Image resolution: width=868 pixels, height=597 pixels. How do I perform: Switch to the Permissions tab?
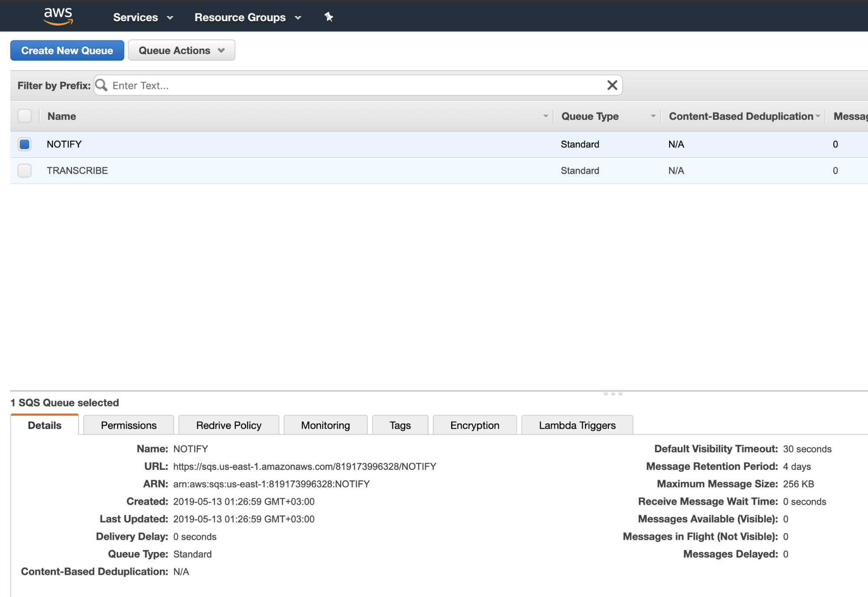click(x=129, y=425)
